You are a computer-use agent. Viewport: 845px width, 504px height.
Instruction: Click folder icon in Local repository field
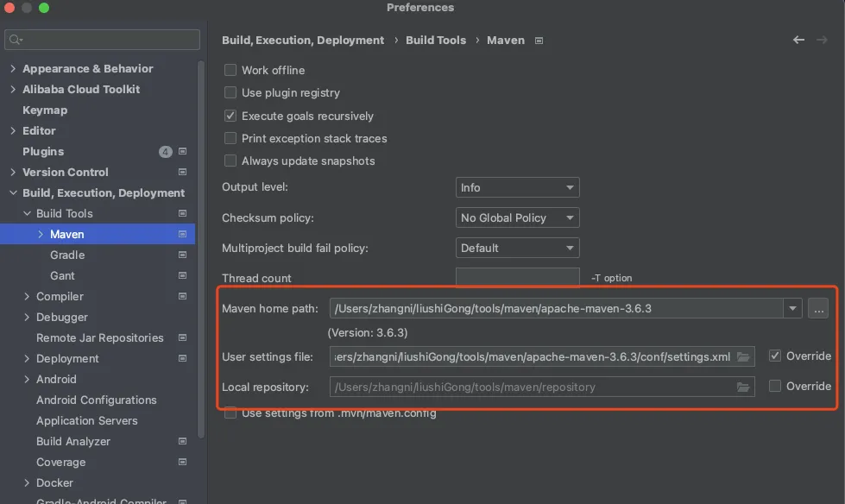point(743,387)
